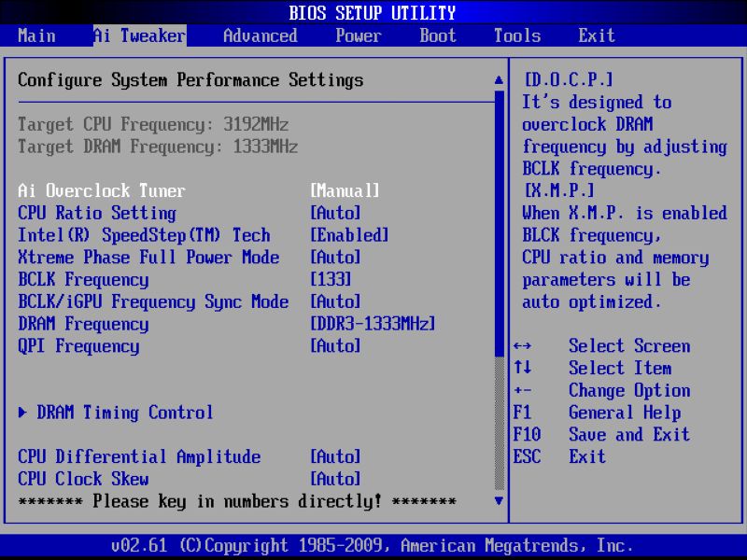747x560 pixels.
Task: Select the QPI Frequency label
Action: [78, 346]
